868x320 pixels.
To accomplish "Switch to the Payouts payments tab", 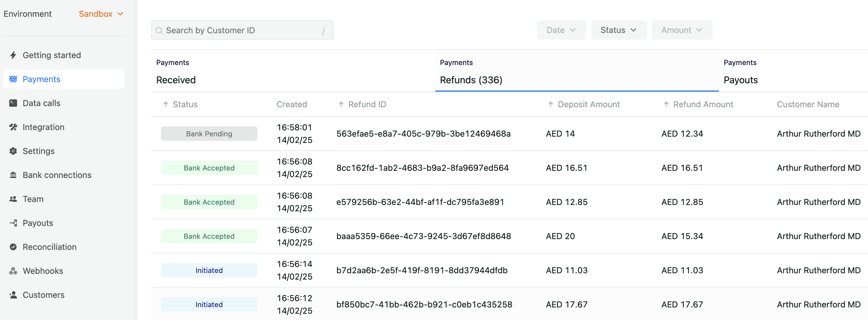I will (x=793, y=71).
